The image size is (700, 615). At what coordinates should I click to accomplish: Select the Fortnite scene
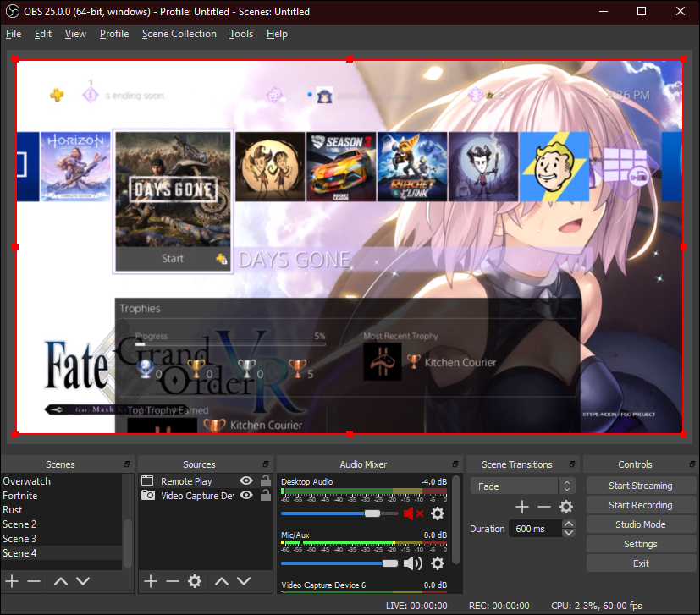(x=27, y=495)
